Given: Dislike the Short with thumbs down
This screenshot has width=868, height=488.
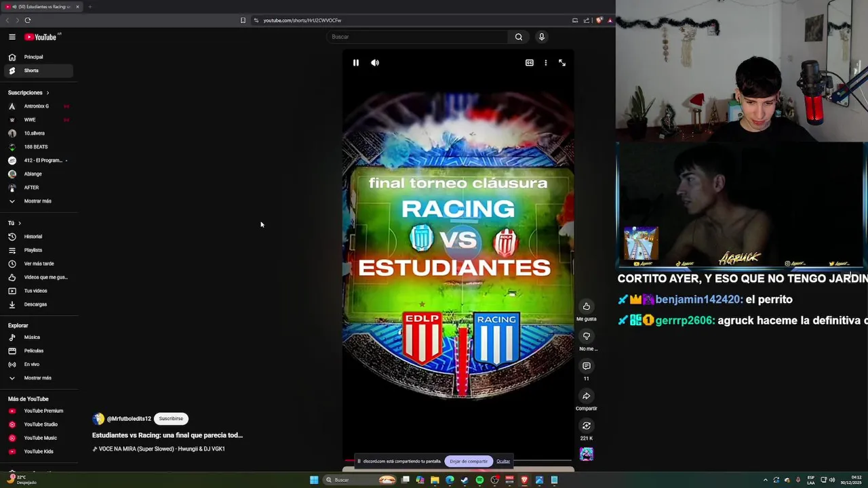Looking at the screenshot, I should [x=587, y=336].
